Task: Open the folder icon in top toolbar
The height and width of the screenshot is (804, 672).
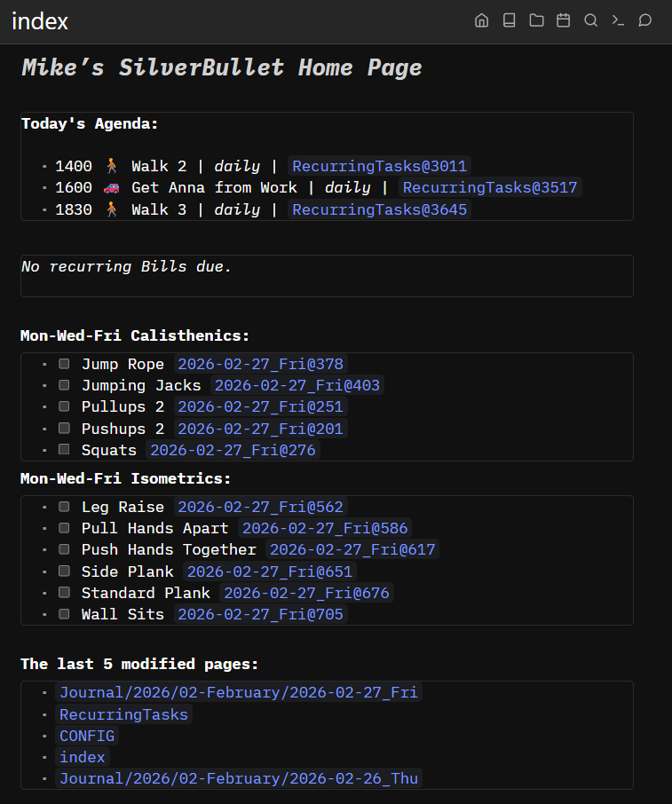Action: [536, 20]
